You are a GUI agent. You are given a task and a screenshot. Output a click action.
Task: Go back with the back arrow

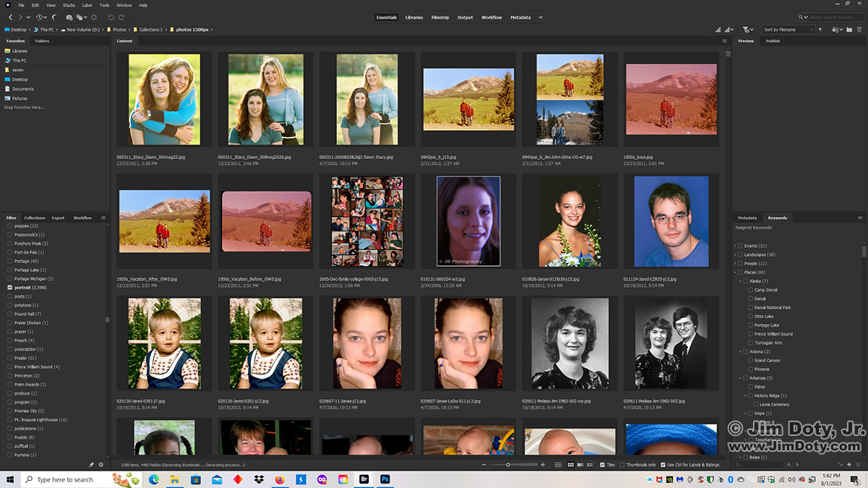(10, 17)
